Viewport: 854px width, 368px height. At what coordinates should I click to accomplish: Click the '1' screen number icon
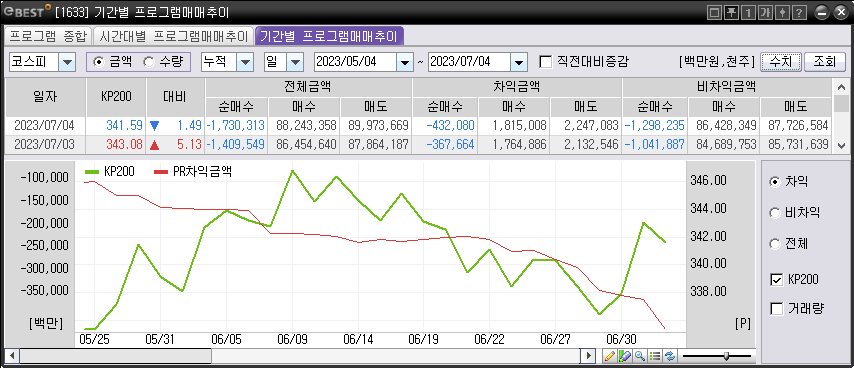(748, 12)
